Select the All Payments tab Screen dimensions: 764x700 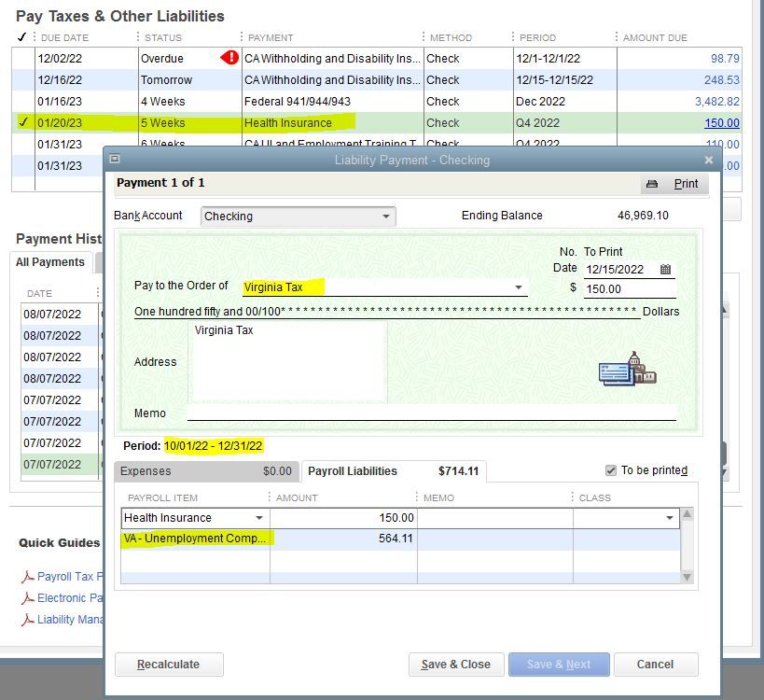point(50,262)
